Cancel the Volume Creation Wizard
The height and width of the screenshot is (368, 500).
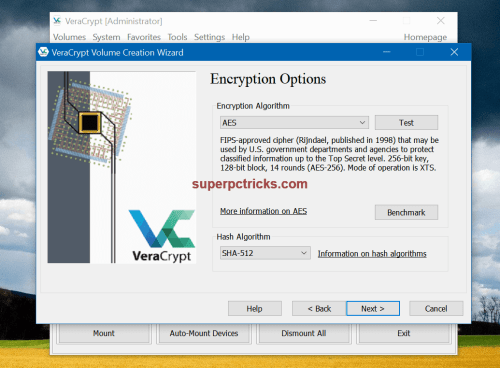point(436,309)
